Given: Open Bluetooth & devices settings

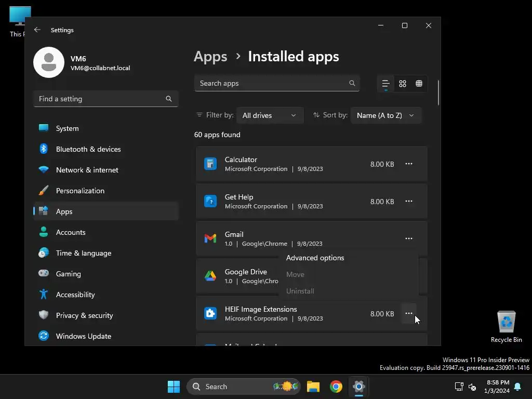Looking at the screenshot, I should click(106, 149).
